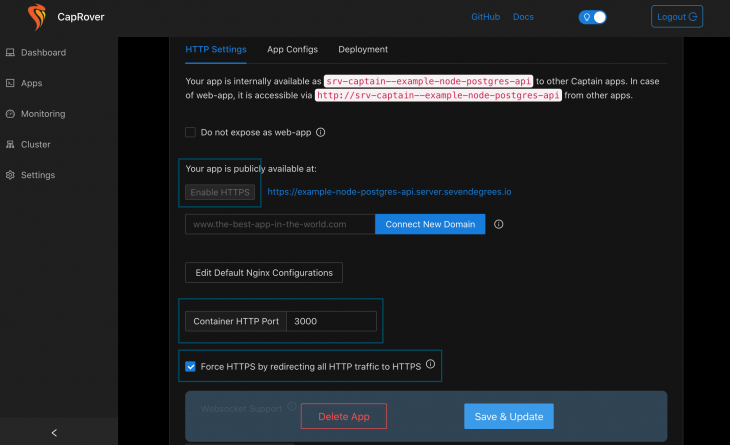Collapse the sidebar with the left chevron
The width and height of the screenshot is (730, 445).
pos(54,433)
